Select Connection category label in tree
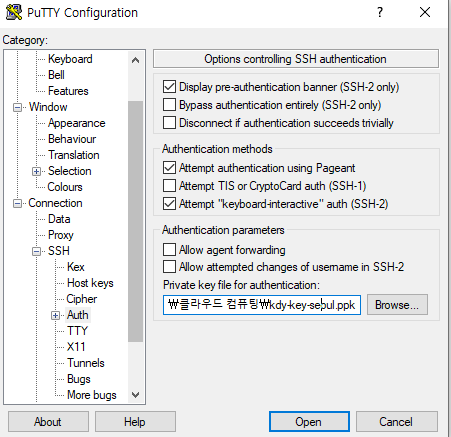This screenshot has width=451, height=437. [x=55, y=203]
